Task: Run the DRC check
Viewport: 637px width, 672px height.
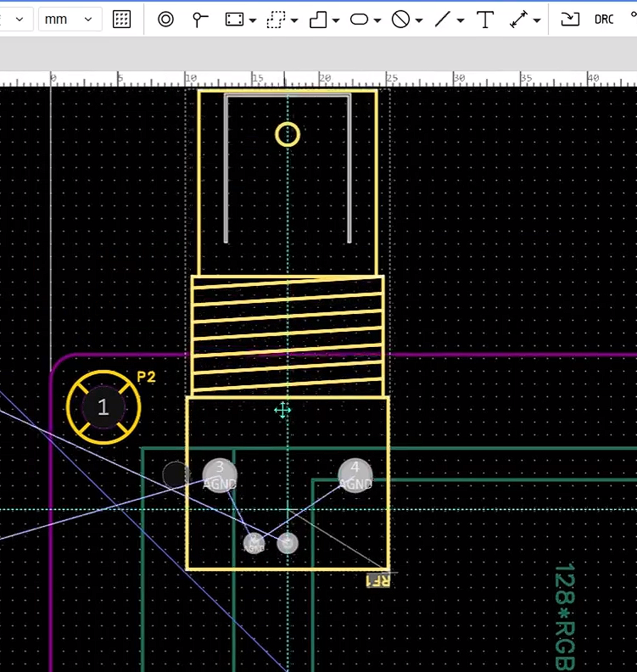Action: point(604,20)
